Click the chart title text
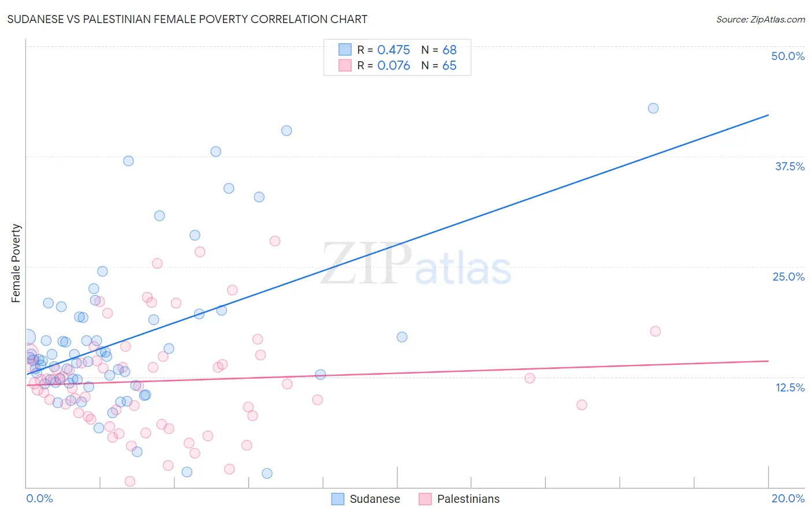Image resolution: width=812 pixels, height=515 pixels. point(187,19)
